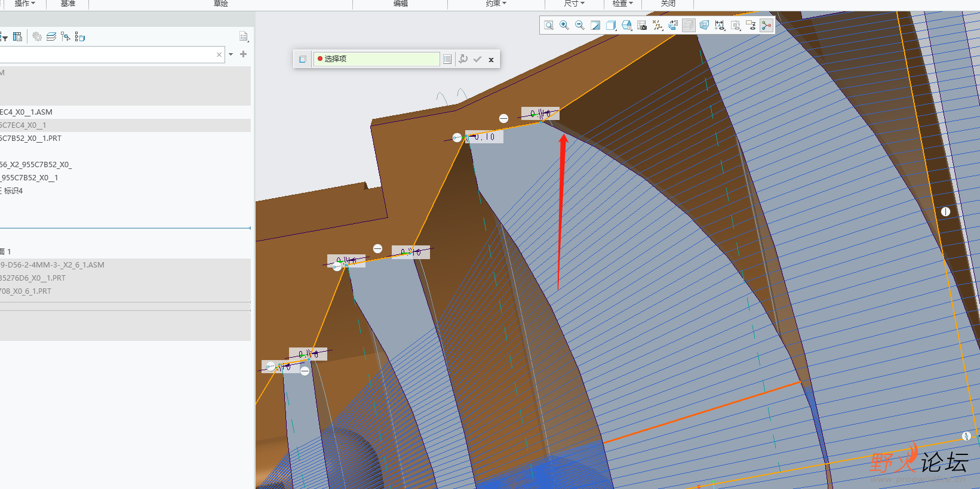This screenshot has height=489, width=980.
Task: Click vertical constraint symbol on right sketch line
Action: [x=945, y=211]
